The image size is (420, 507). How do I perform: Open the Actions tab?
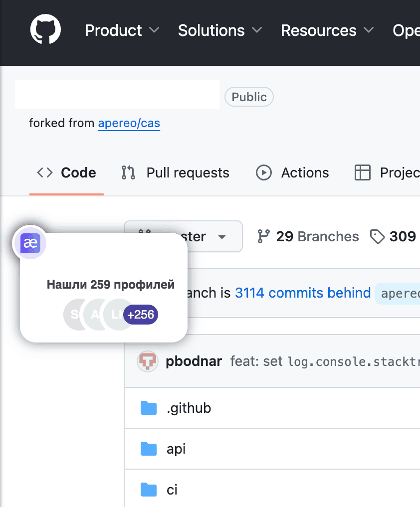[x=292, y=173]
